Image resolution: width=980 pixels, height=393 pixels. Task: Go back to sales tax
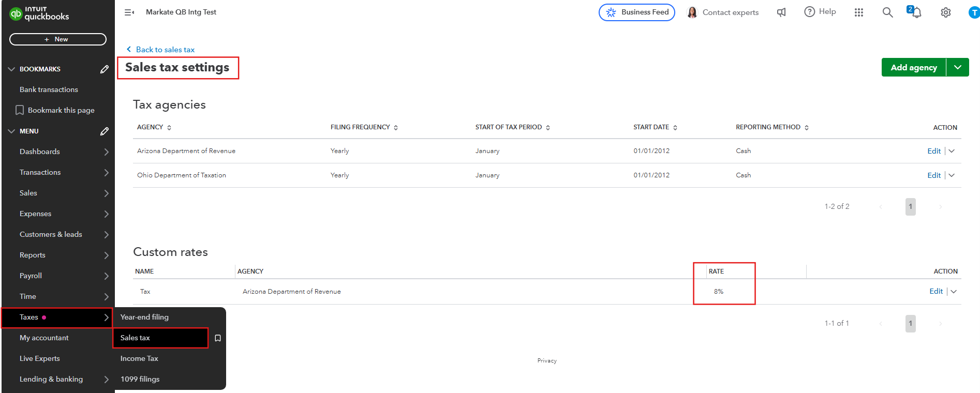pyautogui.click(x=165, y=50)
